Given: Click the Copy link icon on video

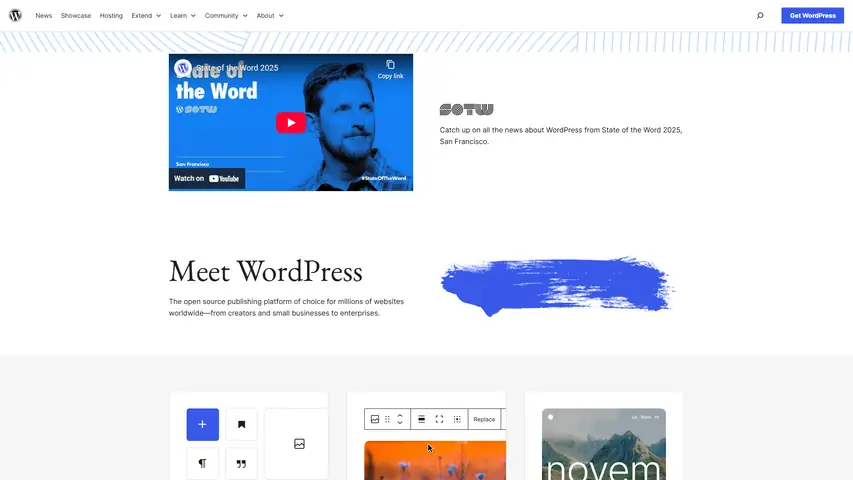Looking at the screenshot, I should [391, 70].
